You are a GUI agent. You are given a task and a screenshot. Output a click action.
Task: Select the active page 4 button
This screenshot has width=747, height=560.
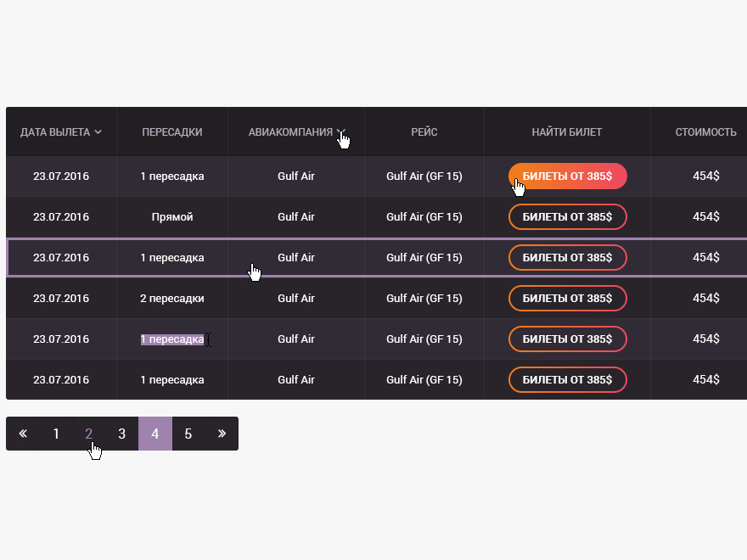(155, 434)
